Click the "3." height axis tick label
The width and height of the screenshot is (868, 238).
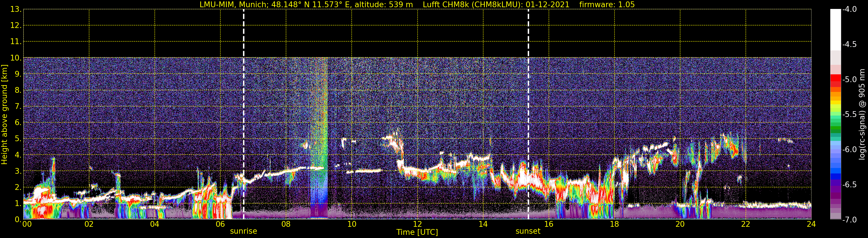pyautogui.click(x=18, y=171)
